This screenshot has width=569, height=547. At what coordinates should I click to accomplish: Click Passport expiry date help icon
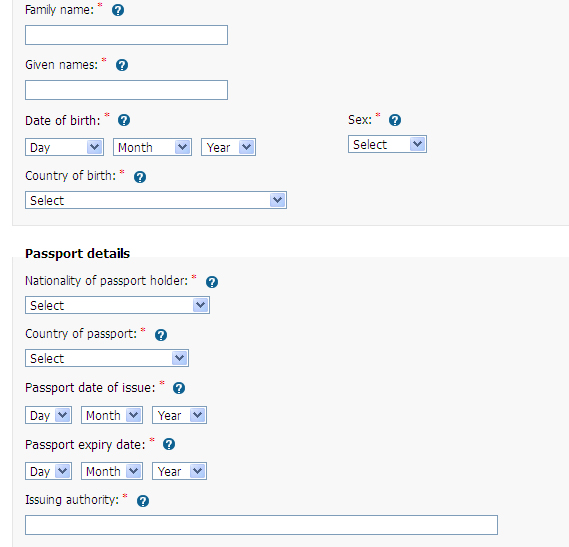[x=169, y=444]
